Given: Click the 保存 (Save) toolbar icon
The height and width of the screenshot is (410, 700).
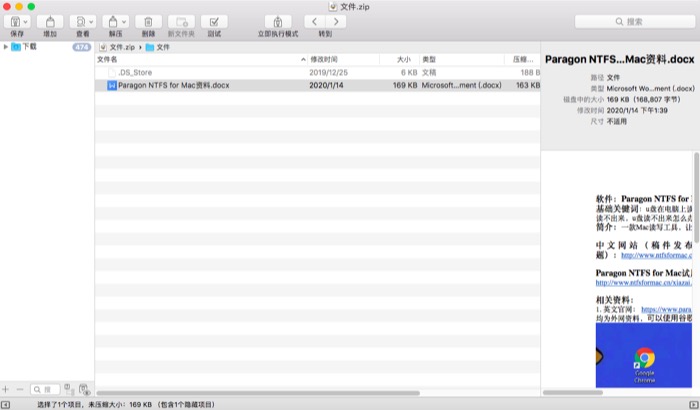Looking at the screenshot, I should [15, 21].
